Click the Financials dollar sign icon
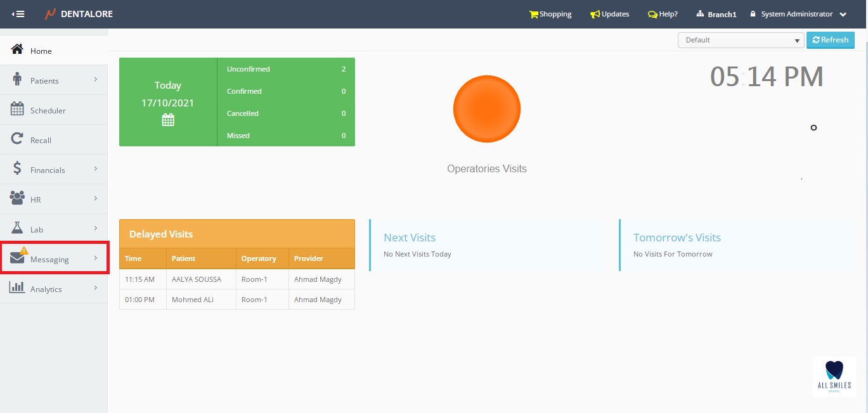 (x=17, y=169)
